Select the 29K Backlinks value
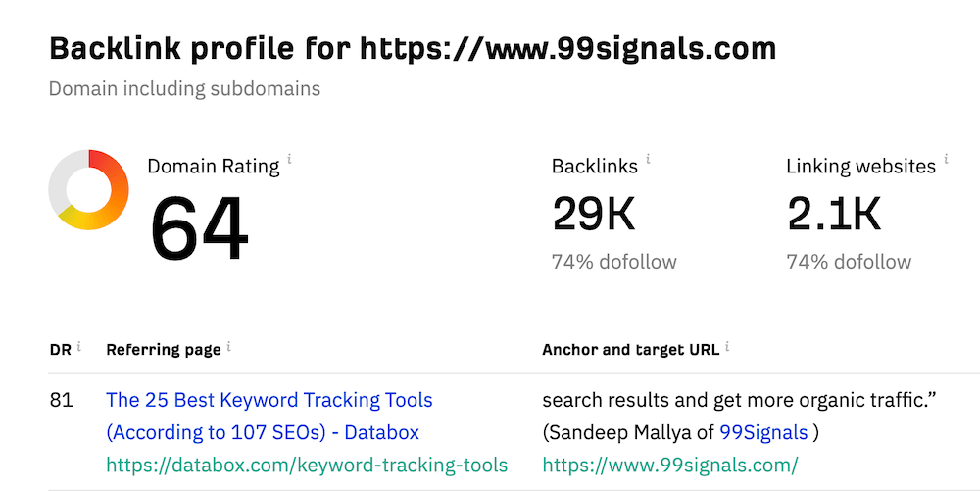Image resolution: width=980 pixels, height=491 pixels. pyautogui.click(x=594, y=214)
